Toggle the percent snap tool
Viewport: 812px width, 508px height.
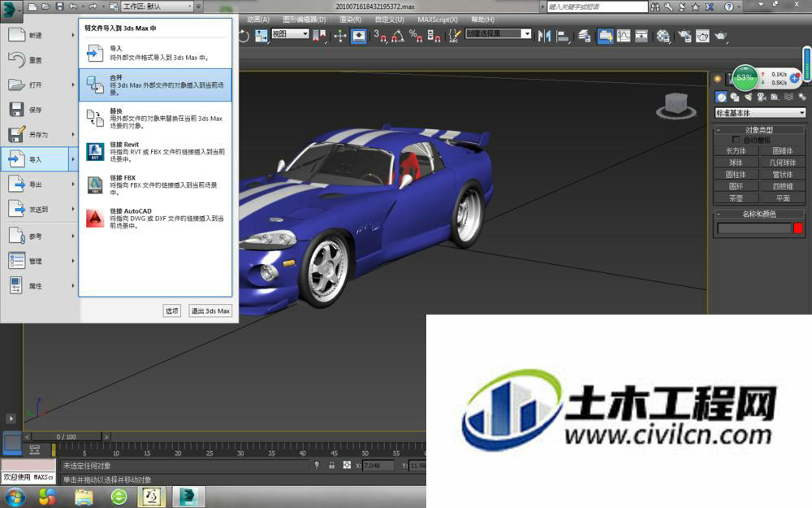pos(415,36)
